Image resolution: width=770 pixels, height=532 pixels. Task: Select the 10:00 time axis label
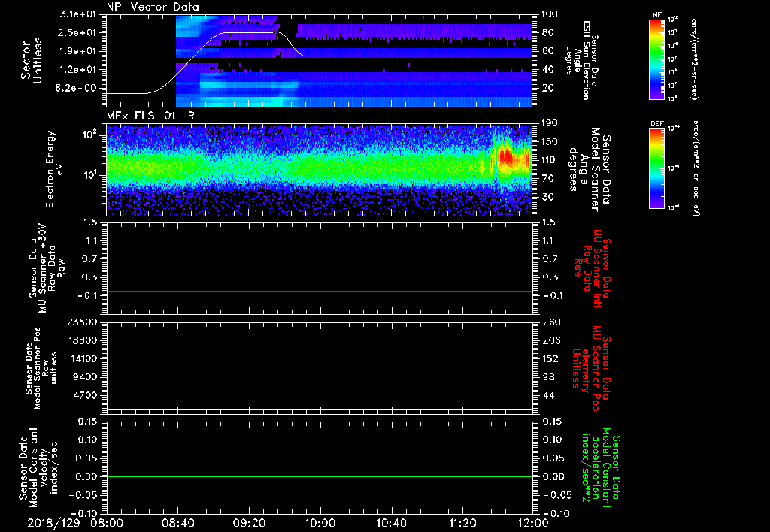tap(320, 521)
